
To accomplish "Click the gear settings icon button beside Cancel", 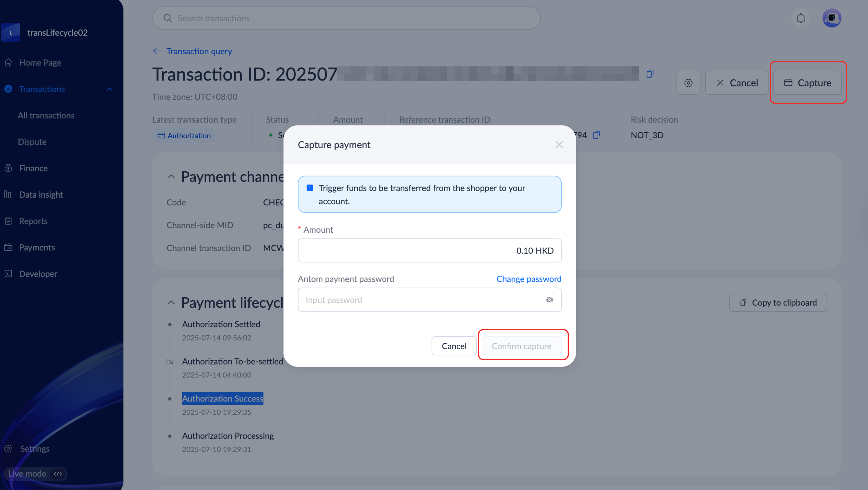I will (x=688, y=83).
